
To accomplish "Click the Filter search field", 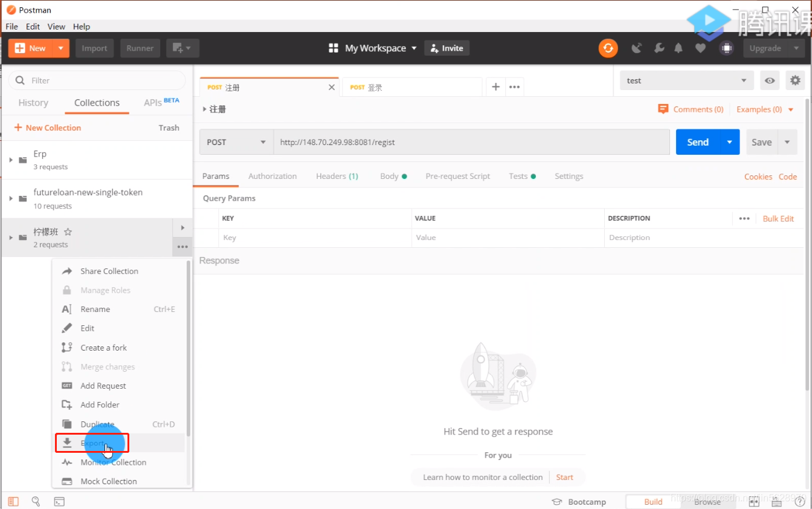I will tap(97, 80).
